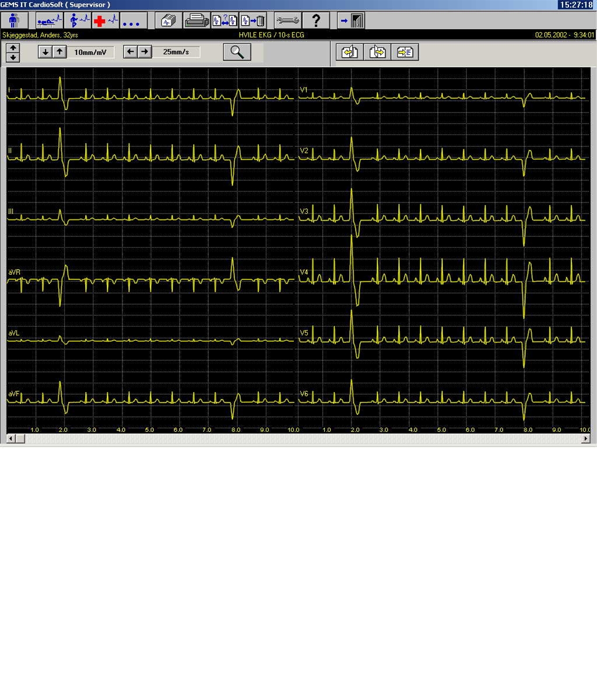Delete the ECG with trash icon

click(253, 21)
